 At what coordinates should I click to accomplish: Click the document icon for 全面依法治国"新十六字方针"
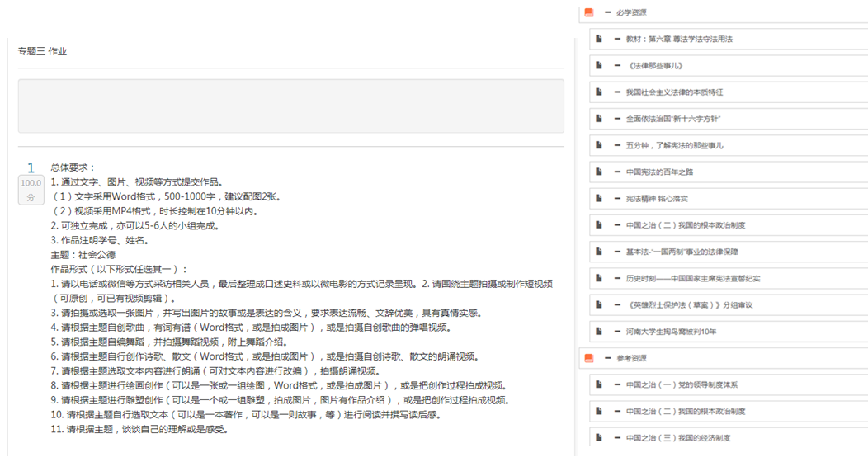(x=598, y=119)
